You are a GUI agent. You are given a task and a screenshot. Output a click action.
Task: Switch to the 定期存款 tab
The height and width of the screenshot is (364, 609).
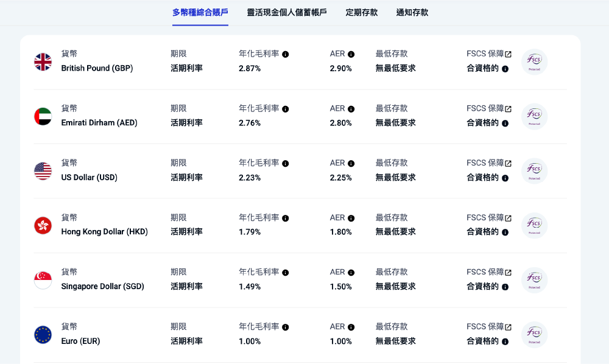tap(362, 12)
